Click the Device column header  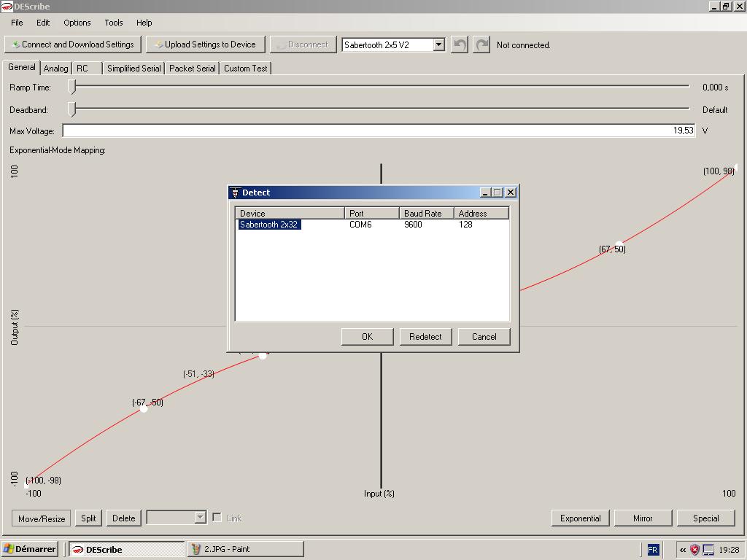point(290,214)
